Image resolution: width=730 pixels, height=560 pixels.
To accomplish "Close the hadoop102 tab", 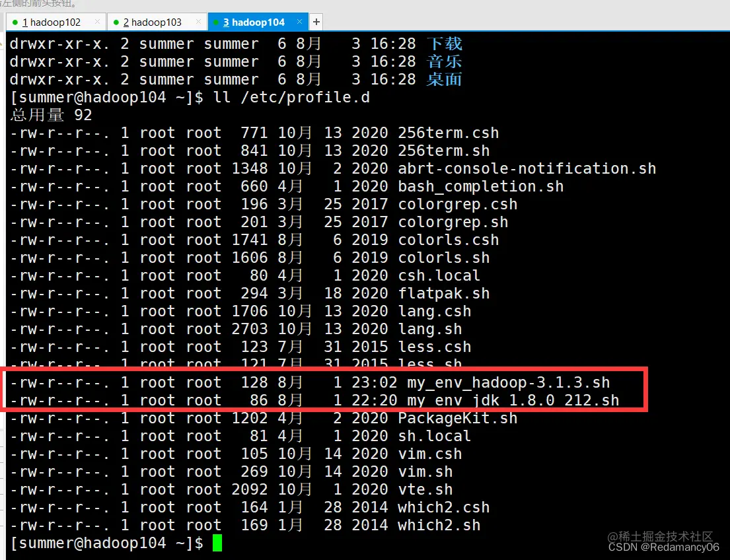I will click(97, 21).
